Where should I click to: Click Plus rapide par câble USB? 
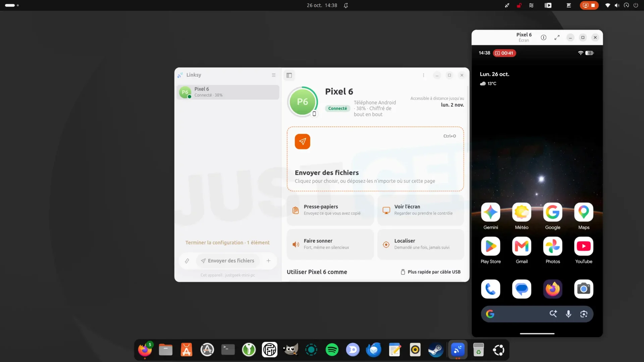click(431, 272)
